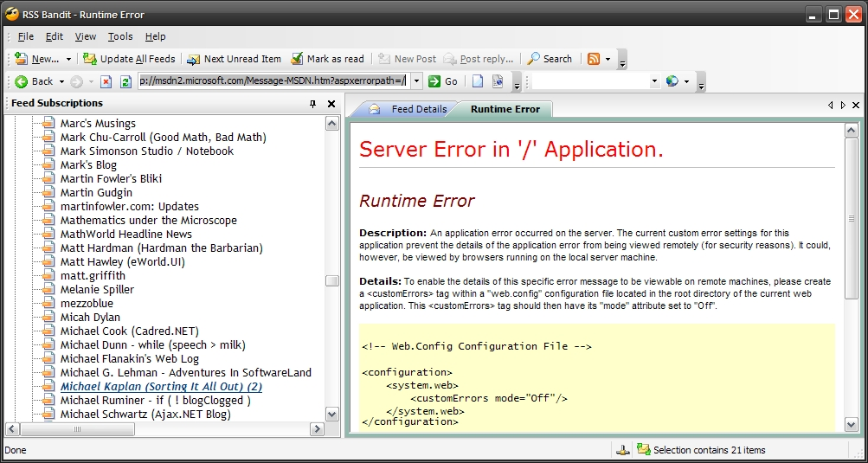Viewport: 868px width, 463px height.
Task: Click tab scroll left arrow
Action: tap(831, 106)
